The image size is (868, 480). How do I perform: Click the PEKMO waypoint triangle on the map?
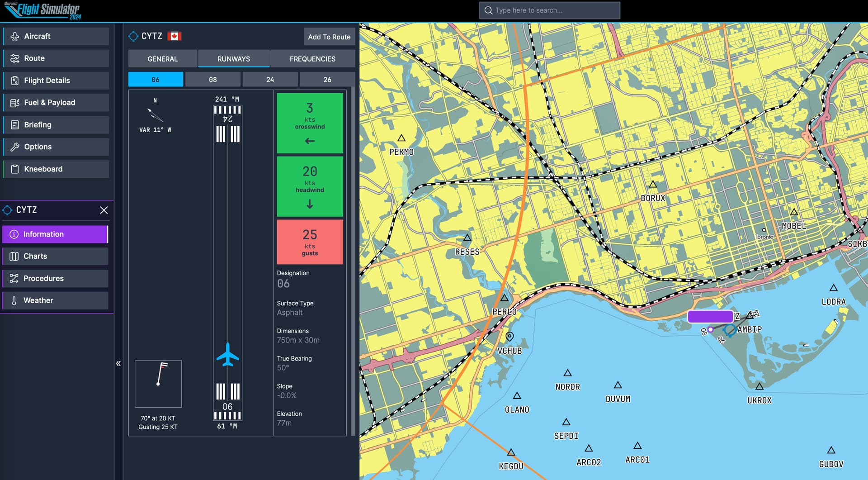point(401,138)
